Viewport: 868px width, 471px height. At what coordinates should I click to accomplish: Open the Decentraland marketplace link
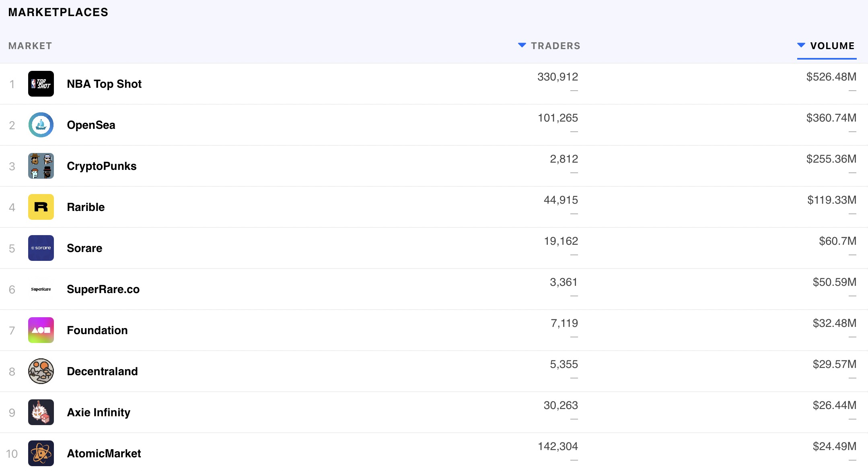[x=102, y=371]
